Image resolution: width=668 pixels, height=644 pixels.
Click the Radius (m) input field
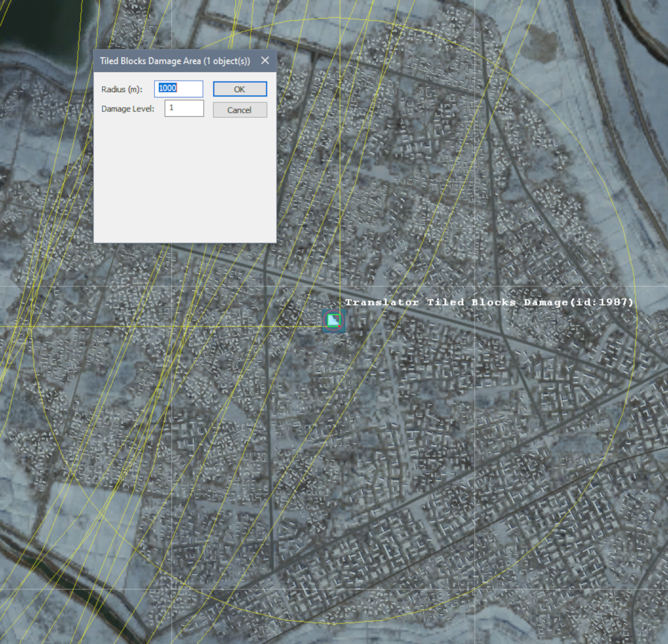pyautogui.click(x=178, y=89)
